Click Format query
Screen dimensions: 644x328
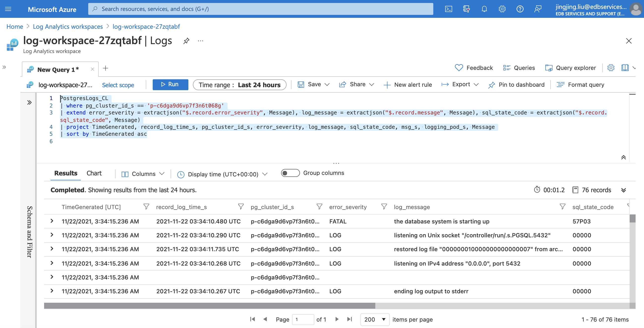pos(580,85)
